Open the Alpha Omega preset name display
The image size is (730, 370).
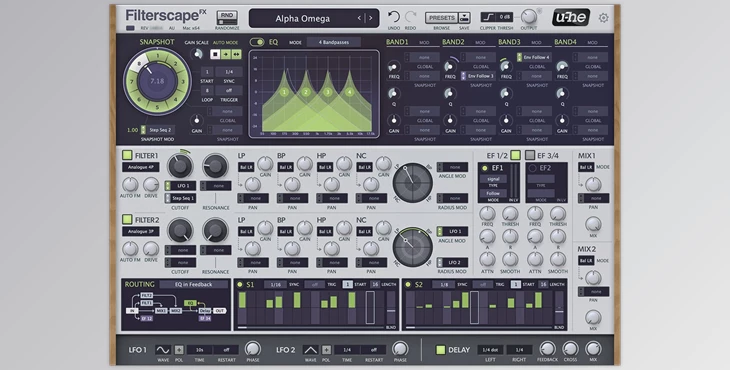[303, 19]
